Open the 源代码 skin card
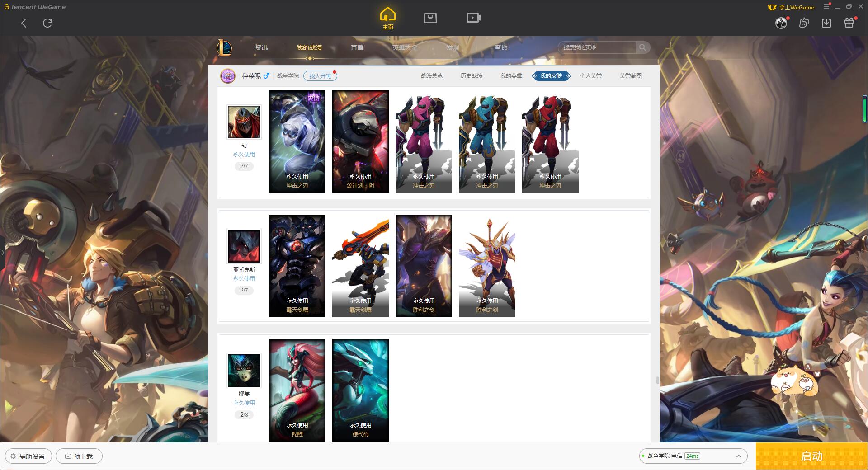The height and width of the screenshot is (470, 868). point(360,390)
